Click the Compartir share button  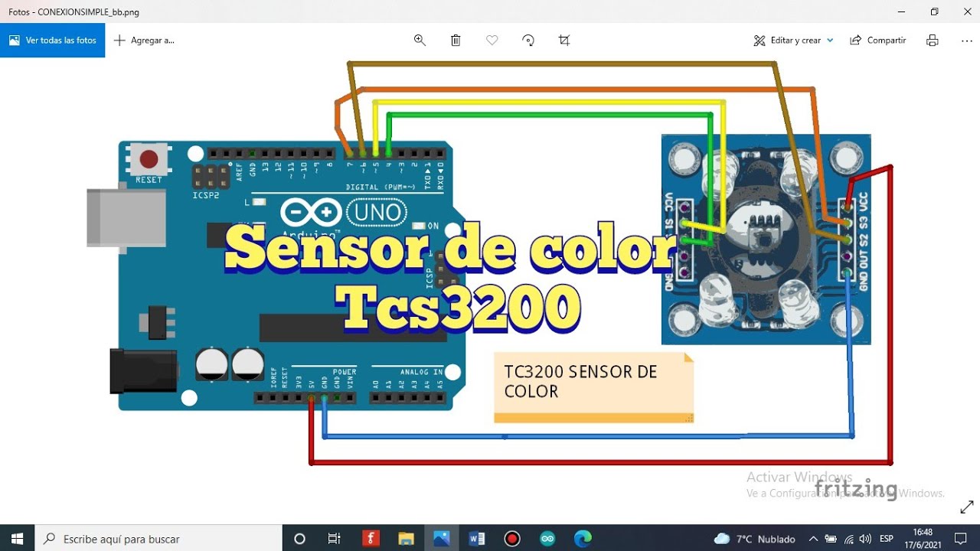[x=878, y=41]
